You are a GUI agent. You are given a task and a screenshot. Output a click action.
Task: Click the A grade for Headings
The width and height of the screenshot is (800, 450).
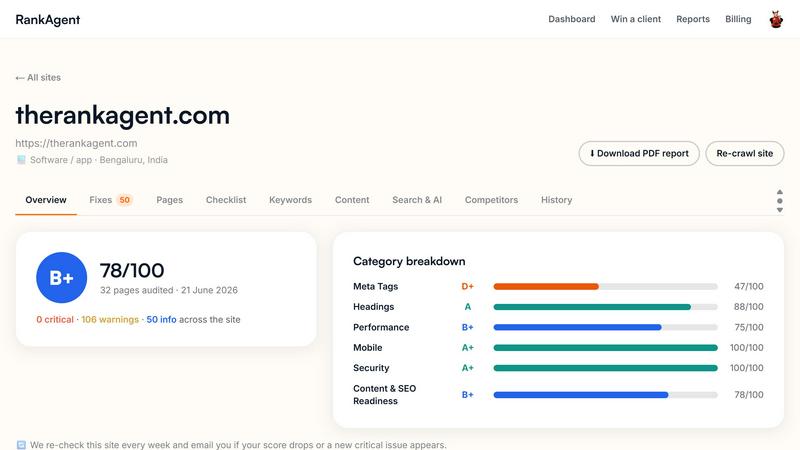(467, 307)
